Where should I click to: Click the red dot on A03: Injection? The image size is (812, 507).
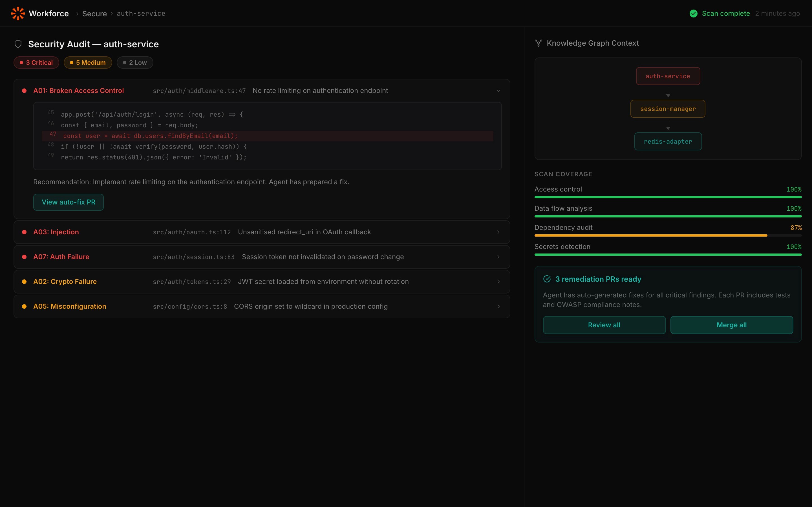(24, 232)
